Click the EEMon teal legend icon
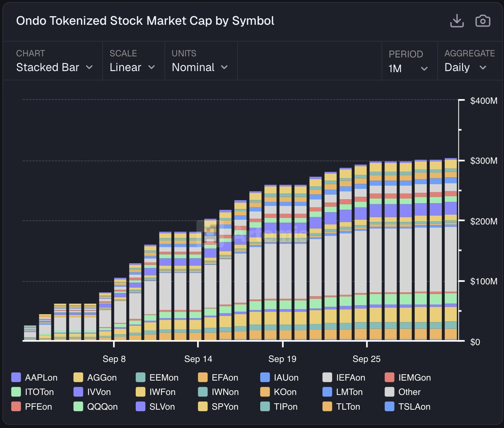 141,377
